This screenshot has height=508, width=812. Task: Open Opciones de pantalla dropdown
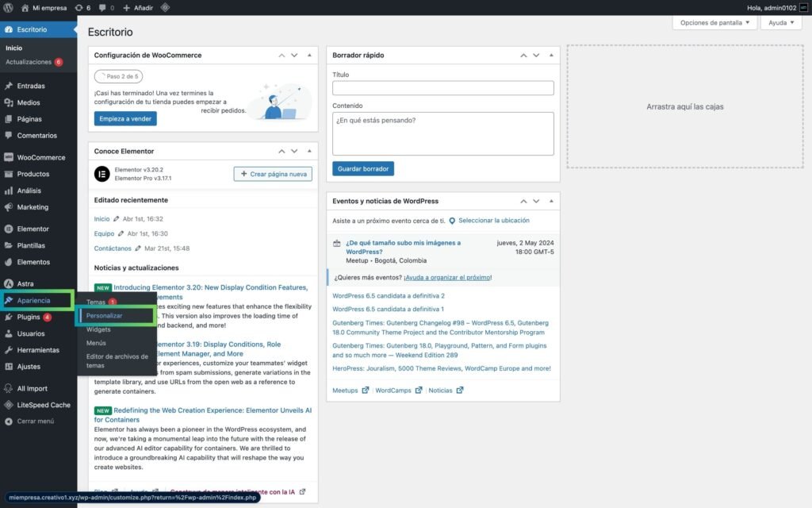[714, 23]
